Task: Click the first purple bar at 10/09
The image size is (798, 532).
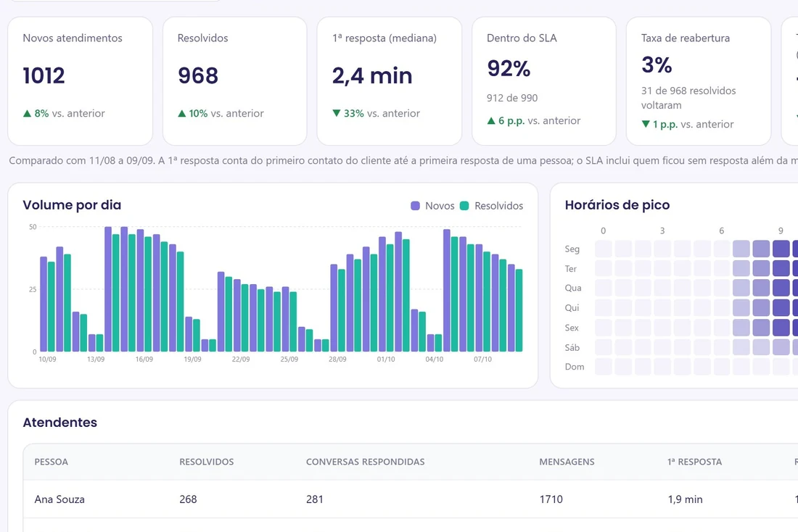Action: [44, 304]
